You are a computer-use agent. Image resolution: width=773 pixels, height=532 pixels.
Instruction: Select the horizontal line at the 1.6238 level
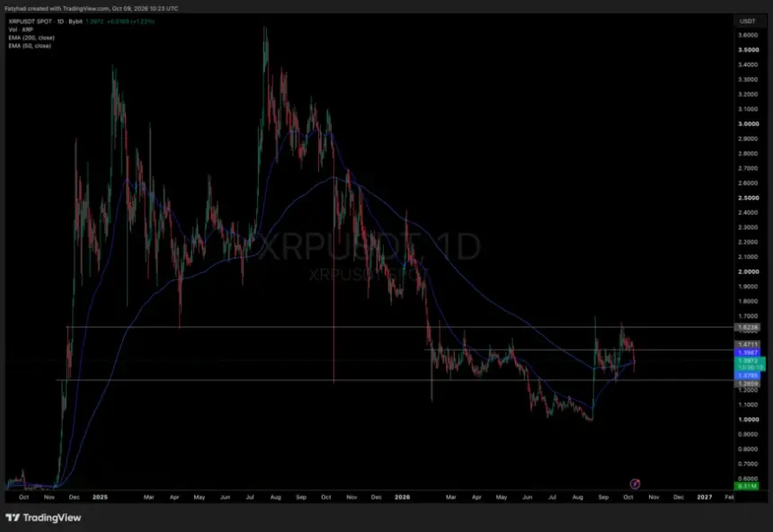[400, 327]
